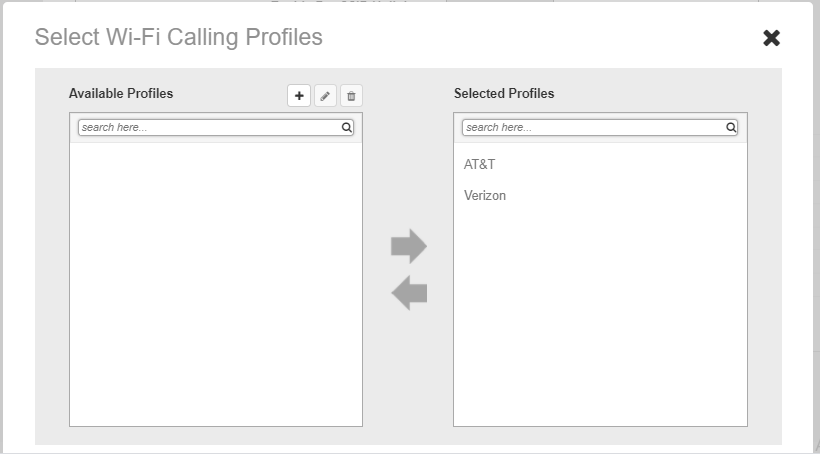Click the Selected Profiles heading
This screenshot has height=459, width=820.
point(504,94)
